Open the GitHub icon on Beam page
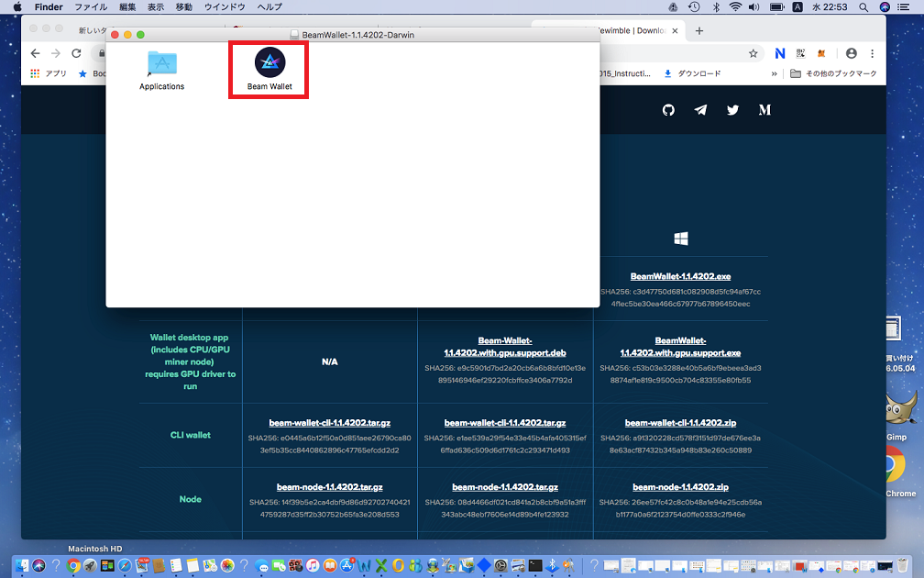 point(668,110)
